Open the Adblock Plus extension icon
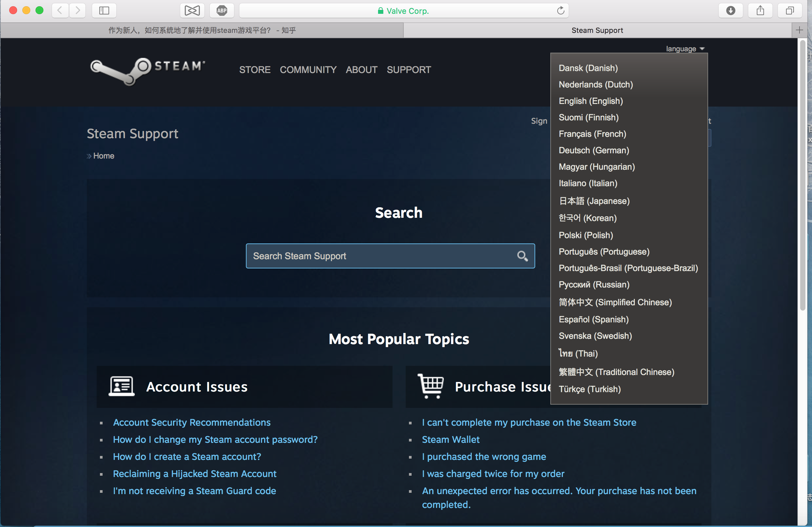The image size is (812, 527). (x=222, y=11)
